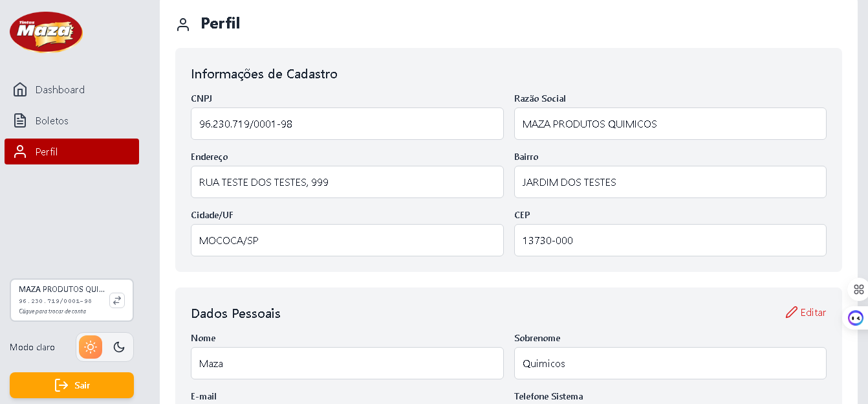The image size is (868, 404).
Task: Select the CEP input field
Action: [669, 240]
